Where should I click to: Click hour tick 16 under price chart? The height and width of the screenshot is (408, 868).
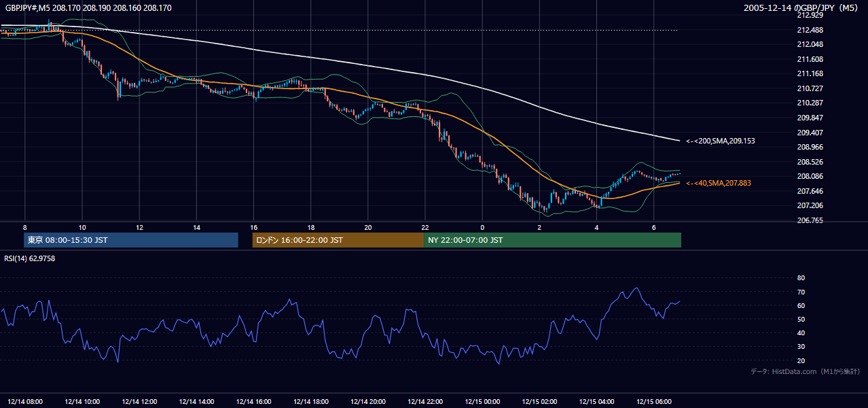click(x=253, y=227)
